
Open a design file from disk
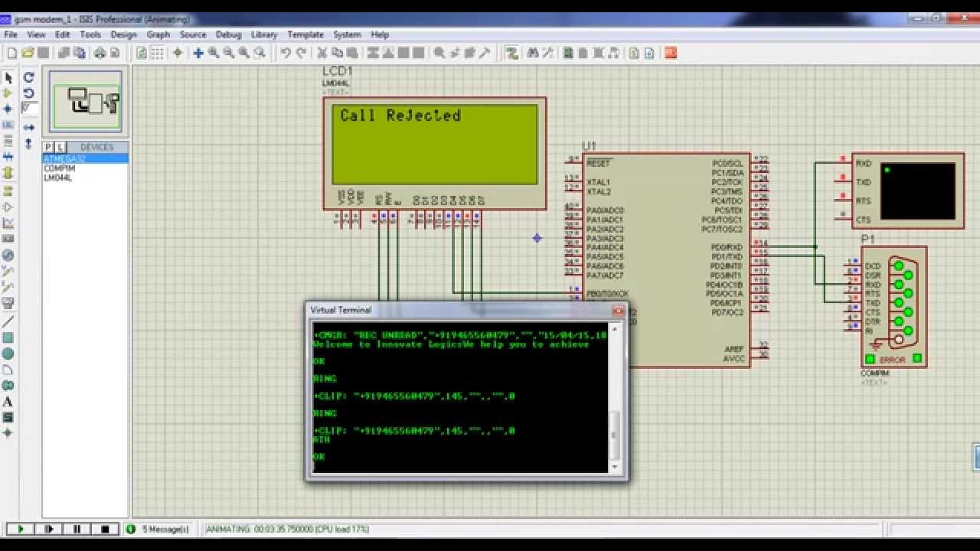point(28,53)
